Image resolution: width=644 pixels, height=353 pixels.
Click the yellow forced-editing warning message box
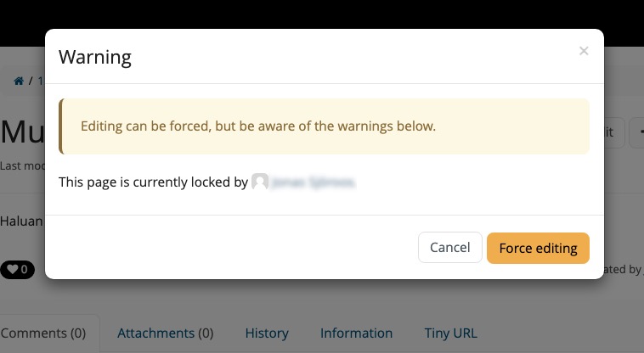[324, 126]
